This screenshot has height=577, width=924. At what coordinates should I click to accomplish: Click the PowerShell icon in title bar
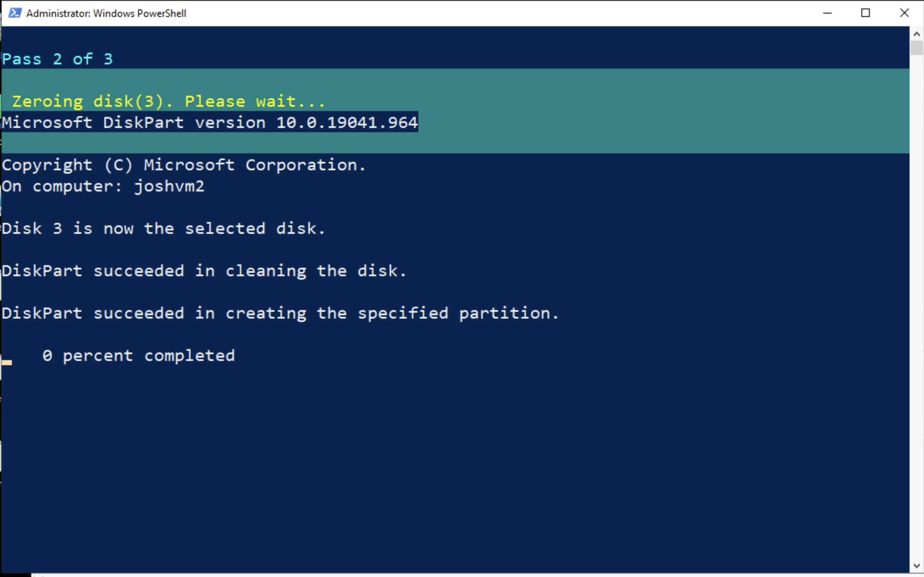pyautogui.click(x=15, y=13)
